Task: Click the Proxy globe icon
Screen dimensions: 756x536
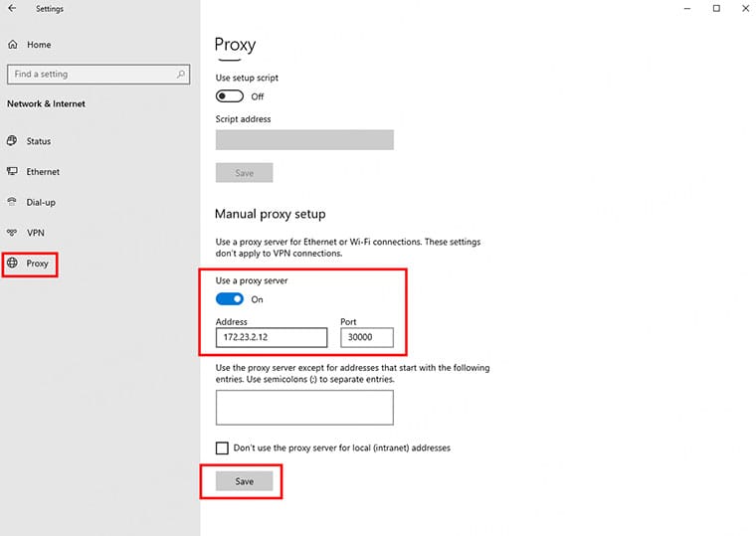Action: tap(13, 264)
